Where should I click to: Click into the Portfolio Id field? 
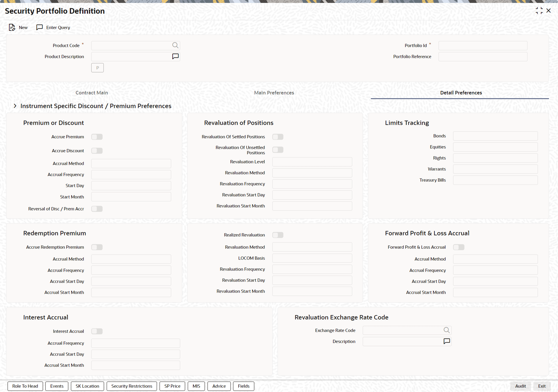pos(483,46)
